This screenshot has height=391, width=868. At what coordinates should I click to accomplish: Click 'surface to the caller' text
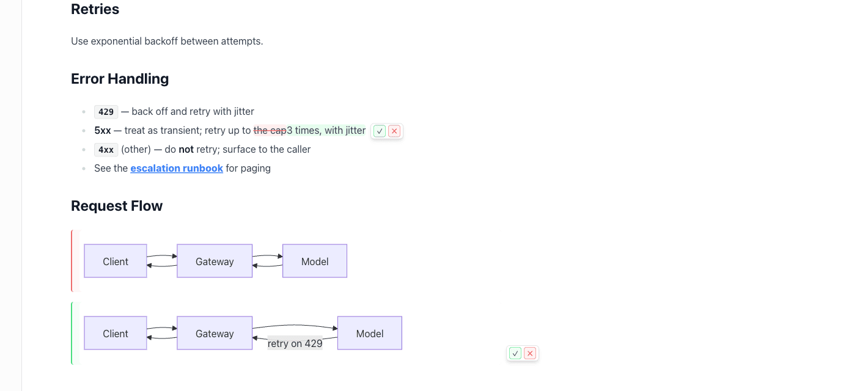click(268, 149)
